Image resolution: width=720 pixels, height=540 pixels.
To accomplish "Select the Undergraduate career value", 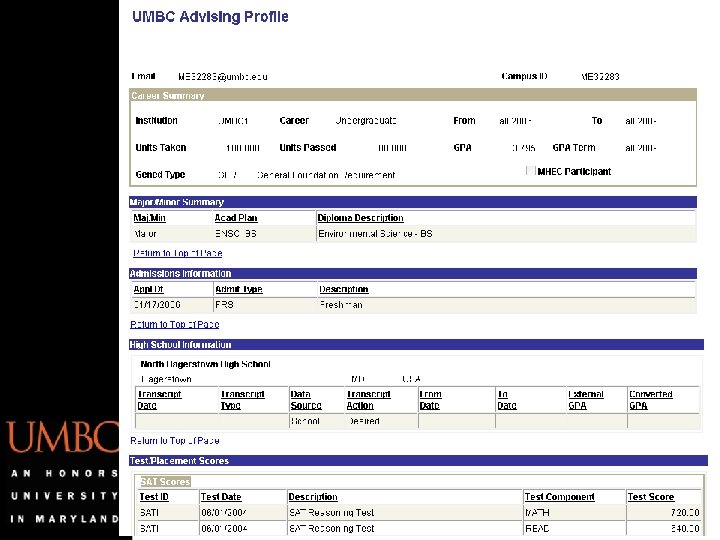I will tap(366, 121).
